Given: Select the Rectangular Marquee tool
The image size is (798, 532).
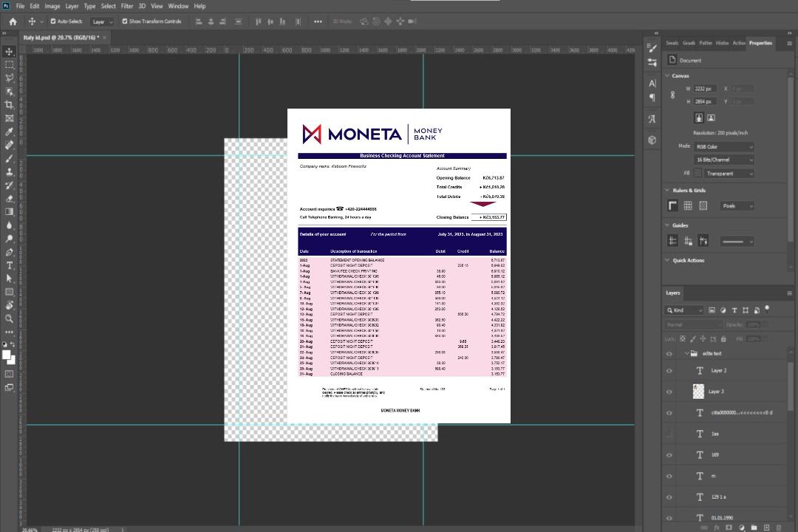Looking at the screenshot, I should click(x=9, y=65).
